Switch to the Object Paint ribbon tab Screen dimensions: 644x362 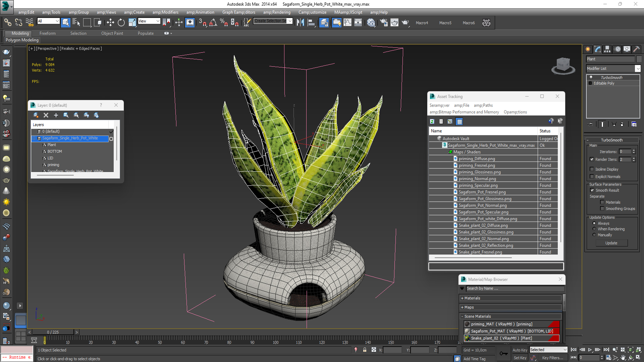pyautogui.click(x=112, y=33)
